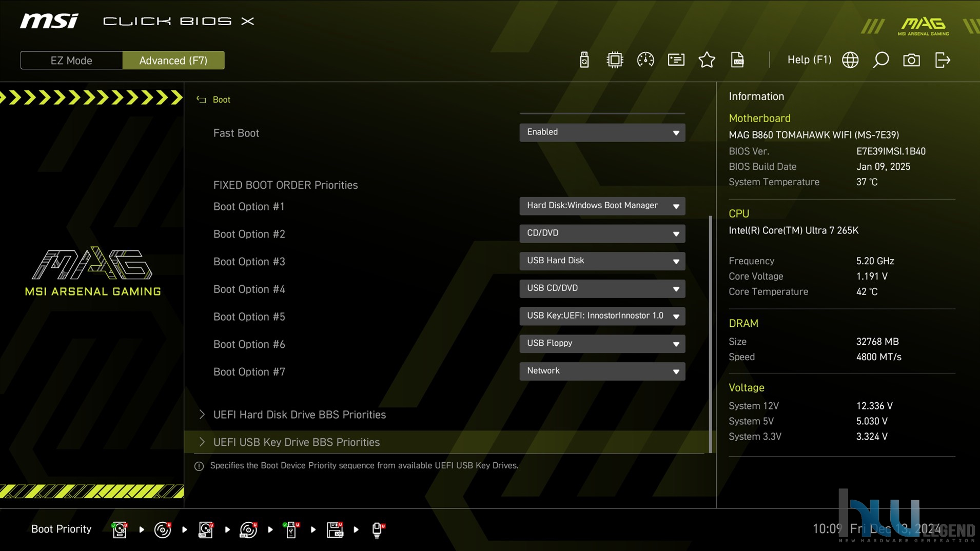Select network cable icon in Boot Priority bar
Viewport: 980px width, 551px height.
378,529
